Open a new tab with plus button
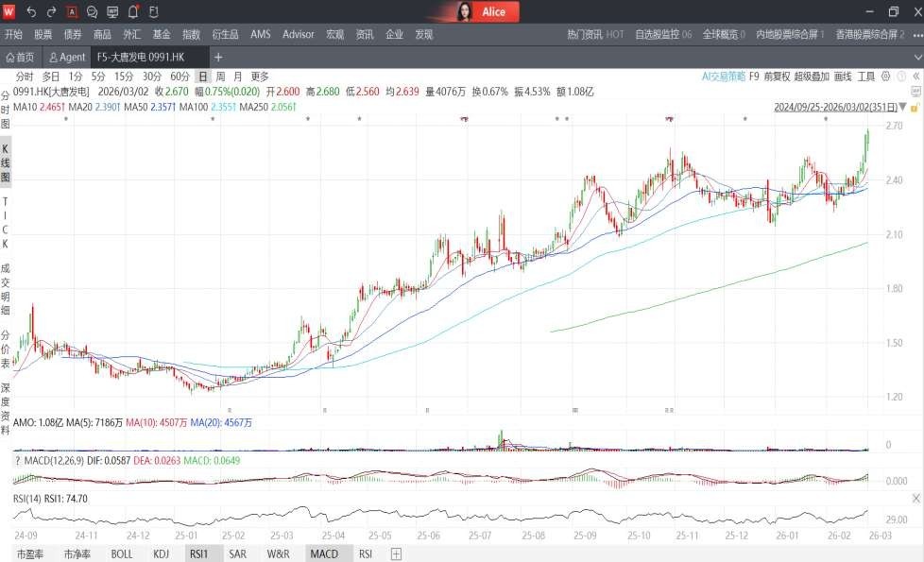924x562 pixels. [x=218, y=57]
